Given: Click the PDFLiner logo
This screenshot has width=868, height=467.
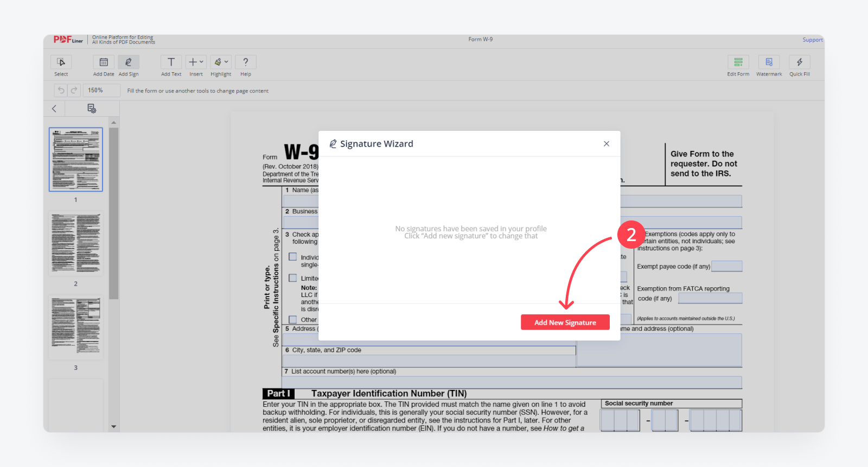Looking at the screenshot, I should pos(68,40).
